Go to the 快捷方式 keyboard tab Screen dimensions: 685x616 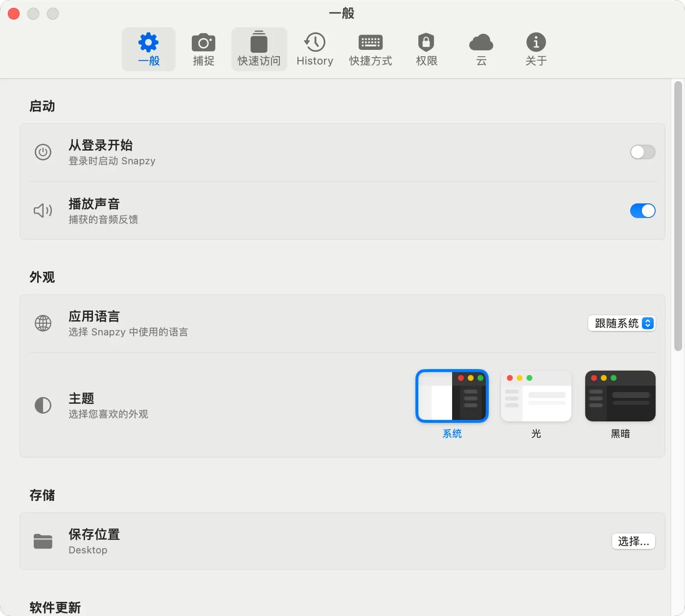[370, 49]
